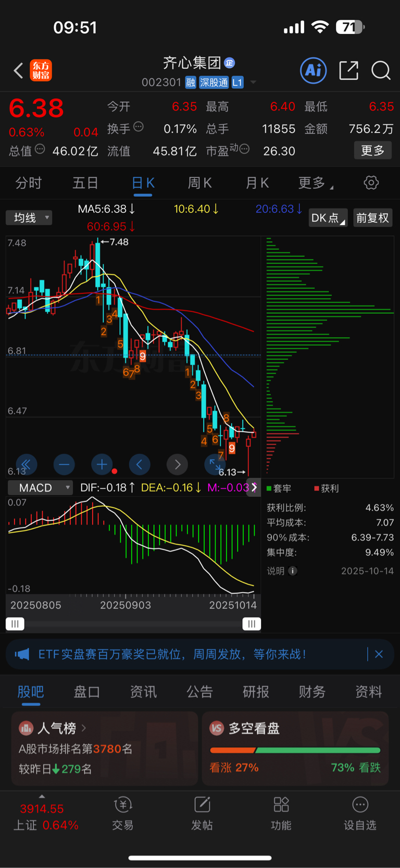Tap the L1 level badge
Screen dimensions: 400x868
point(238,82)
